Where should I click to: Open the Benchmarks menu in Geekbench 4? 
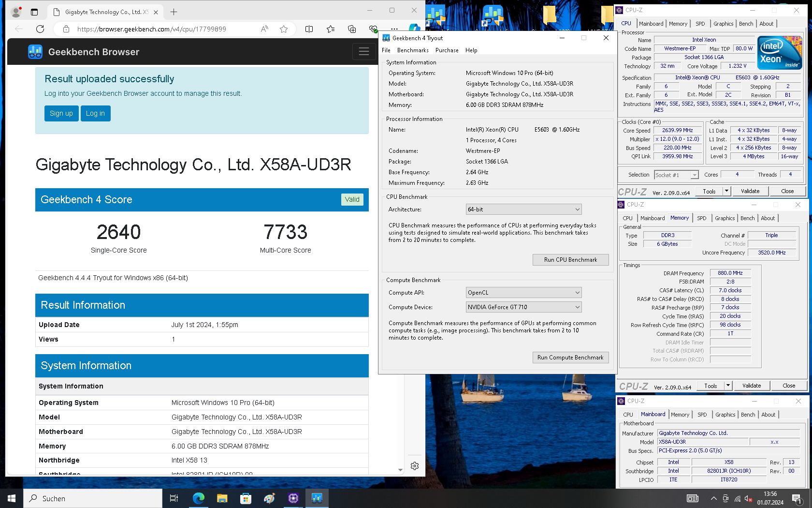[413, 50]
